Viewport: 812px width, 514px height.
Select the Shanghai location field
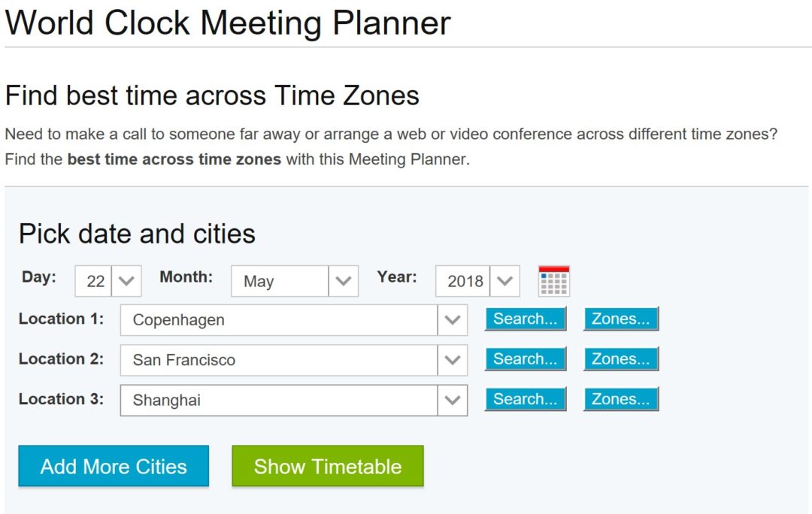click(278, 400)
